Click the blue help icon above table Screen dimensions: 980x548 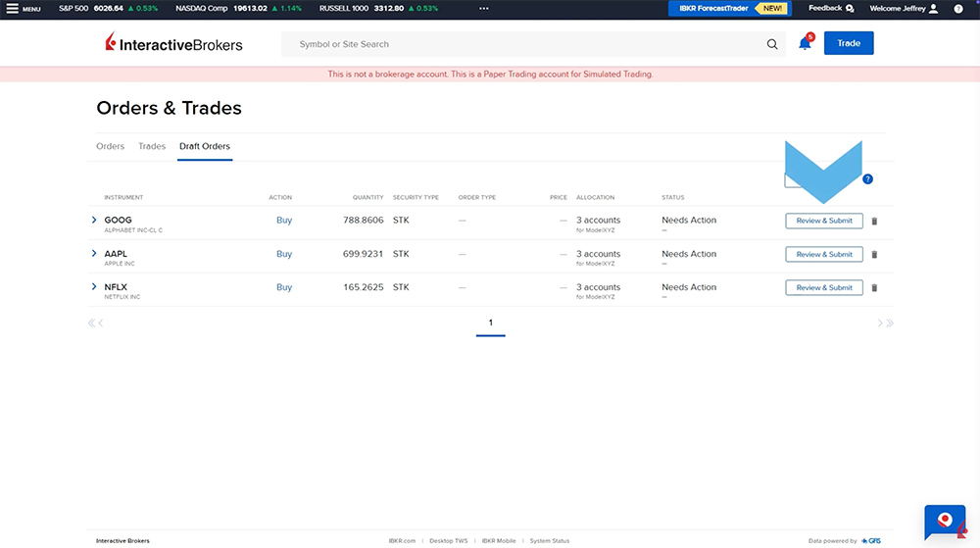(867, 179)
